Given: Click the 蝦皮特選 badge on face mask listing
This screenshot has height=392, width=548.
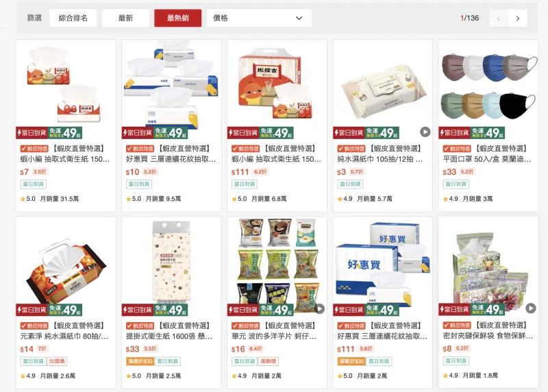Looking at the screenshot, I should pos(456,149).
